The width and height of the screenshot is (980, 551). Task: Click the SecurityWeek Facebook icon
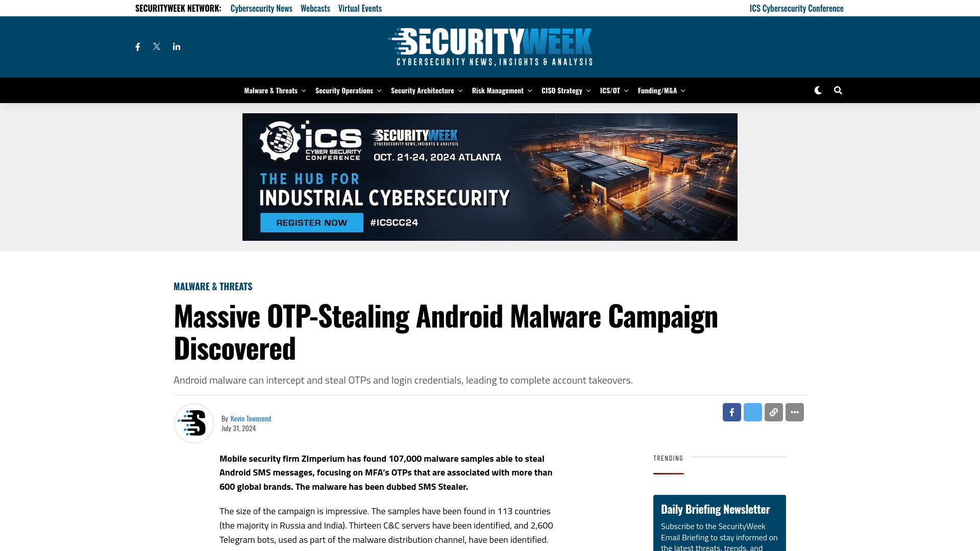pos(137,46)
